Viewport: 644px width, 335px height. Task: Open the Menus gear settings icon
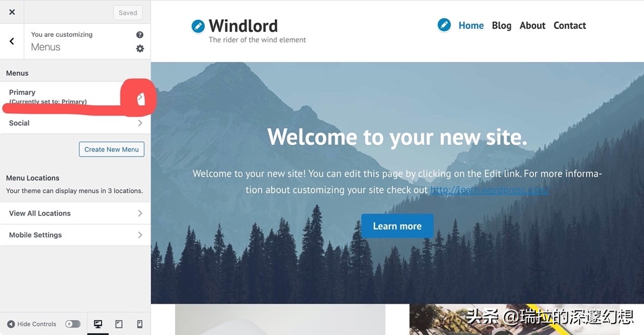click(x=140, y=48)
